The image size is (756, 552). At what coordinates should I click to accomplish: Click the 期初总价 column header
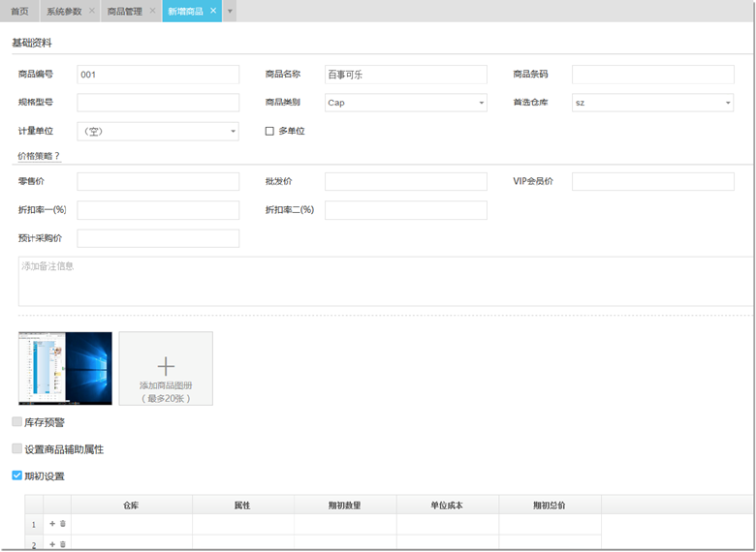(550, 506)
